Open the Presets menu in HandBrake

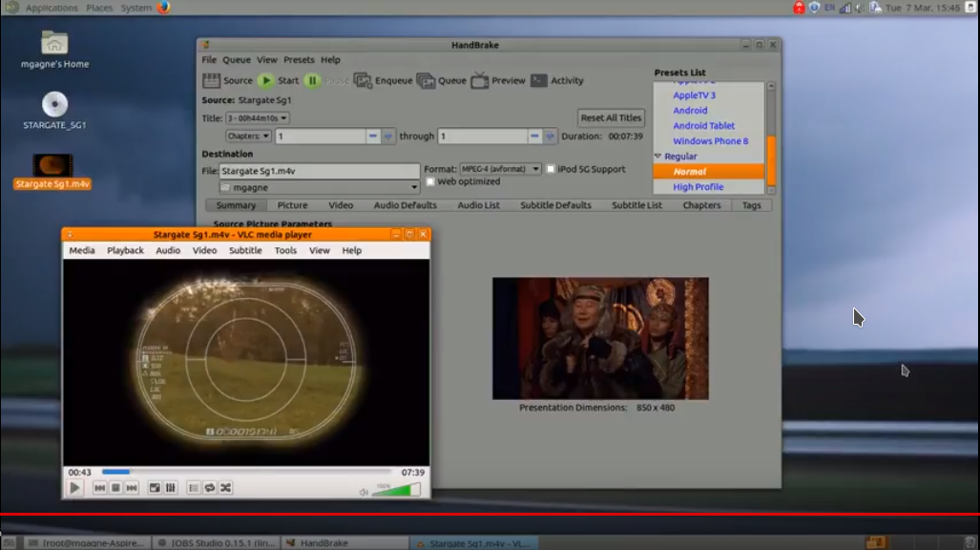(x=299, y=60)
